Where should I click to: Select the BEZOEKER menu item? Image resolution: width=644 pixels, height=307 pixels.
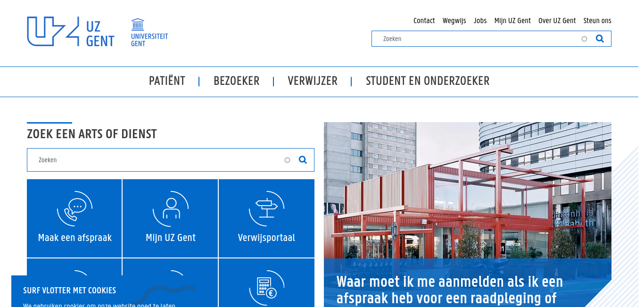[237, 81]
